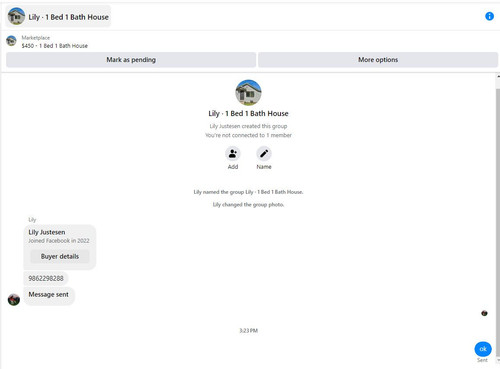Mark listing as pending
This screenshot has height=369, width=500.
(131, 60)
